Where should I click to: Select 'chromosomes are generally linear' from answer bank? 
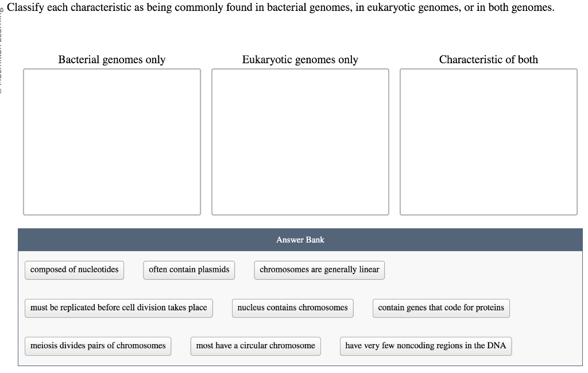tap(319, 270)
